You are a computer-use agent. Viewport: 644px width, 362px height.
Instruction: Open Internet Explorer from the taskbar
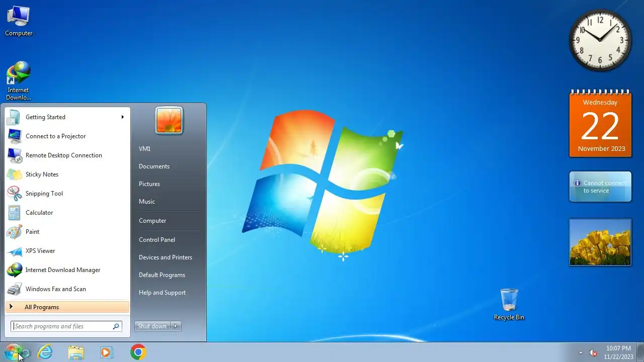(x=45, y=352)
